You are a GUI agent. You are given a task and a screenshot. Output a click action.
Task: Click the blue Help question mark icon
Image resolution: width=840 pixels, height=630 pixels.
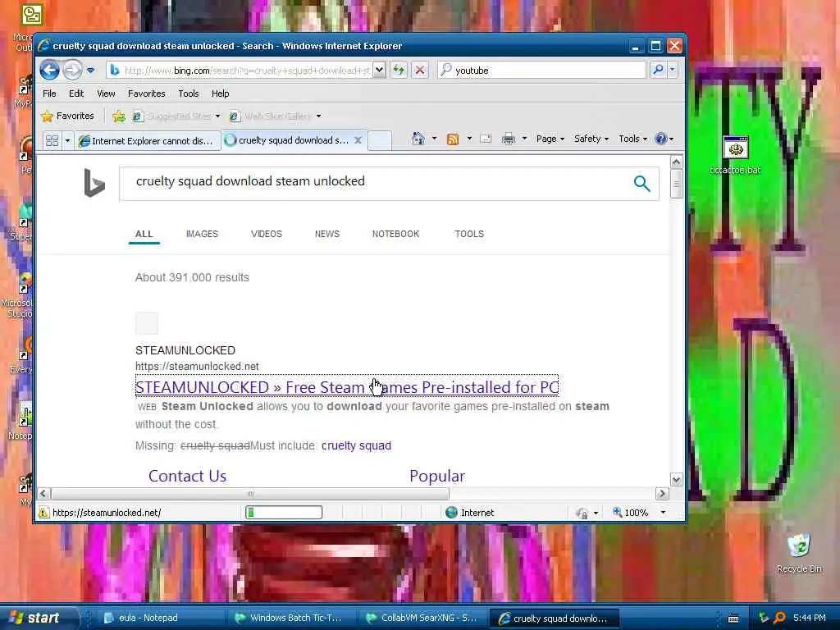point(661,139)
